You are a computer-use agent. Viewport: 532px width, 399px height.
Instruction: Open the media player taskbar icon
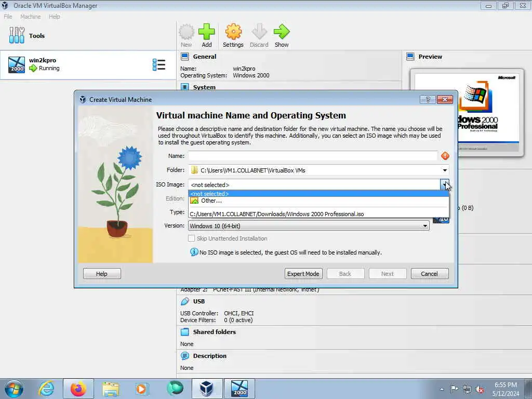coord(142,389)
